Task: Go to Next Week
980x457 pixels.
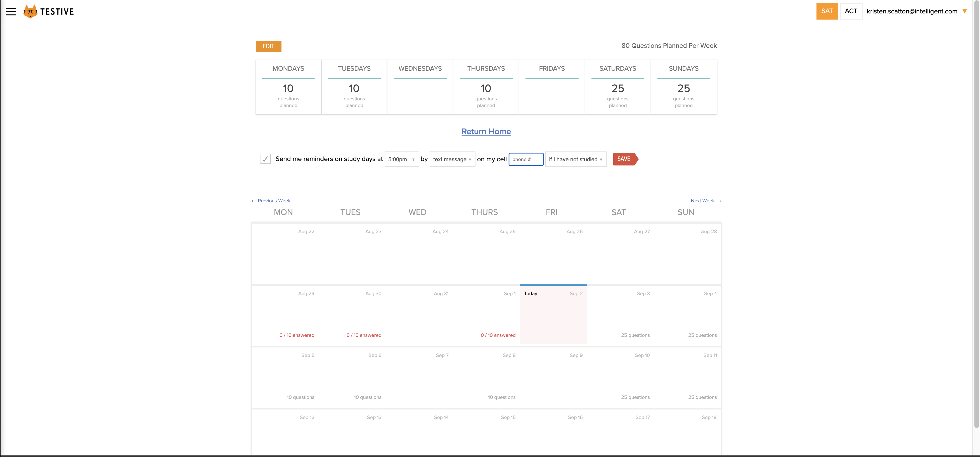Action: pyautogui.click(x=705, y=200)
